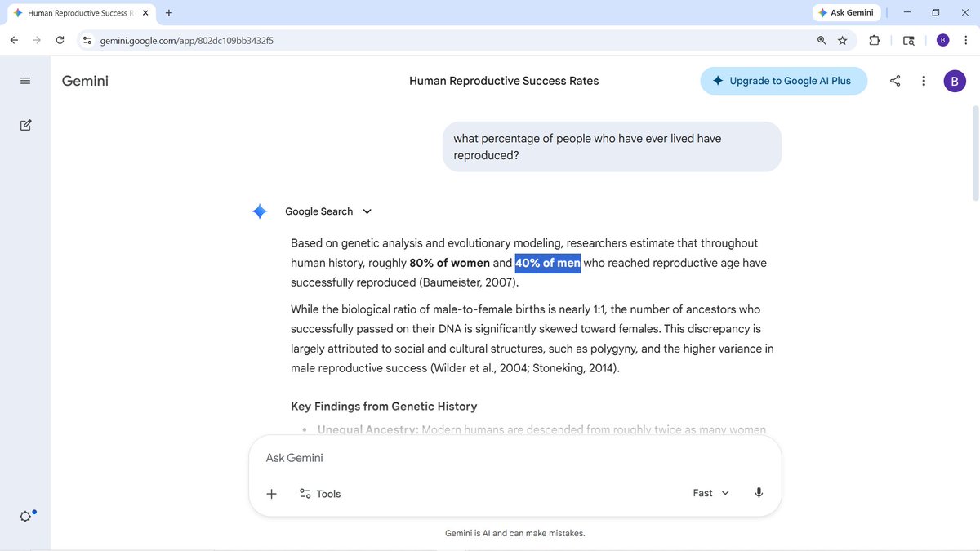The width and height of the screenshot is (980, 551).
Task: Open the Fast model selector dropdown
Action: click(711, 493)
